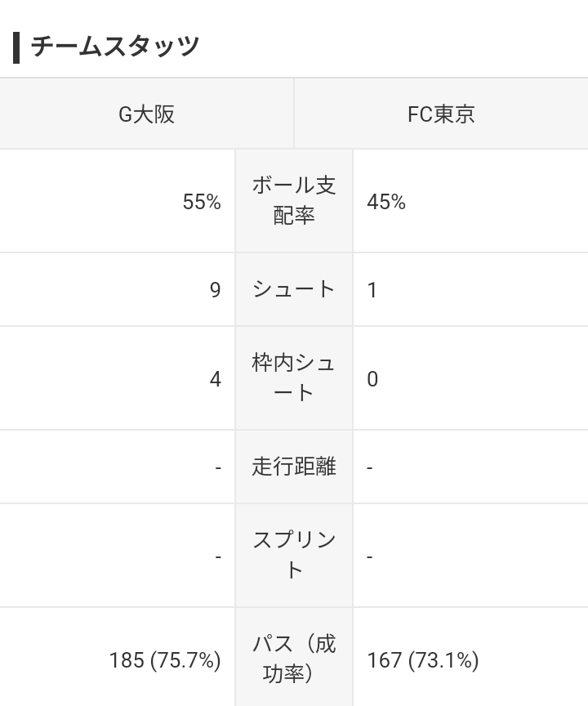Click the ボール支配率 stat label

294,201
